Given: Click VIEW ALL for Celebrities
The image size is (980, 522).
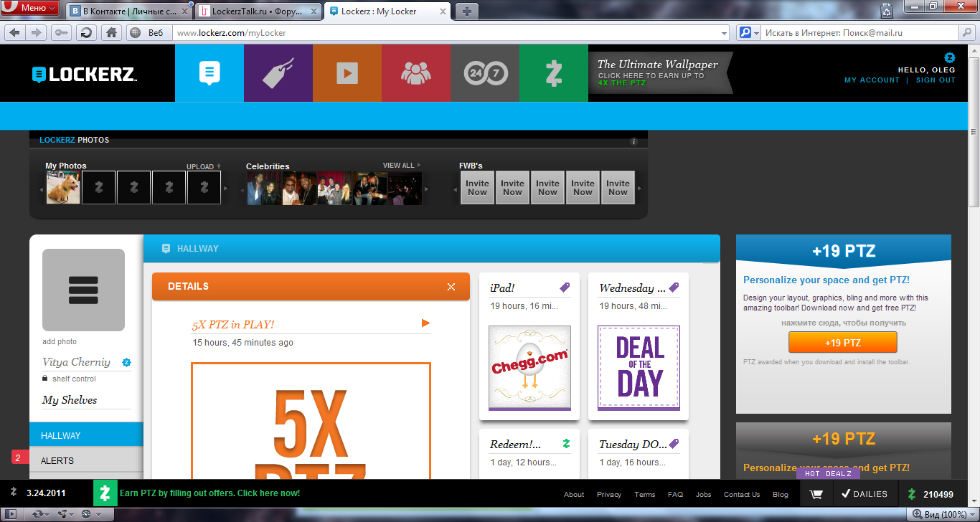Looking at the screenshot, I should [402, 166].
